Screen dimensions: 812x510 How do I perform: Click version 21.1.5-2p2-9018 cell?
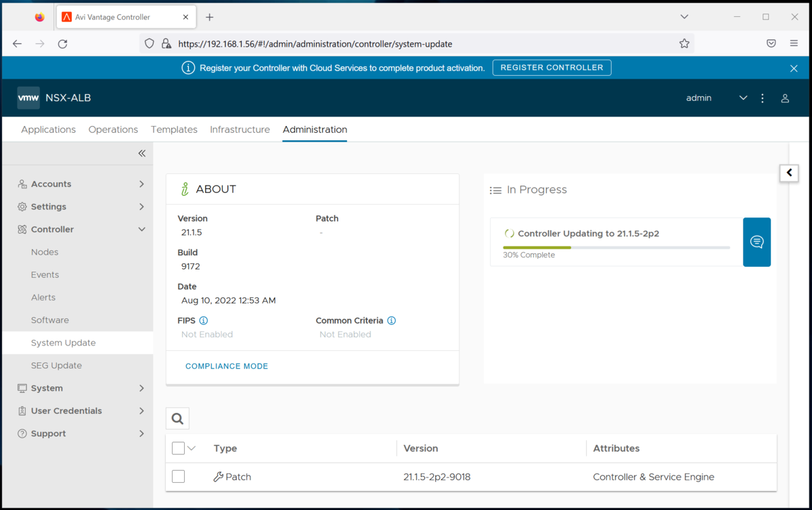(x=437, y=477)
